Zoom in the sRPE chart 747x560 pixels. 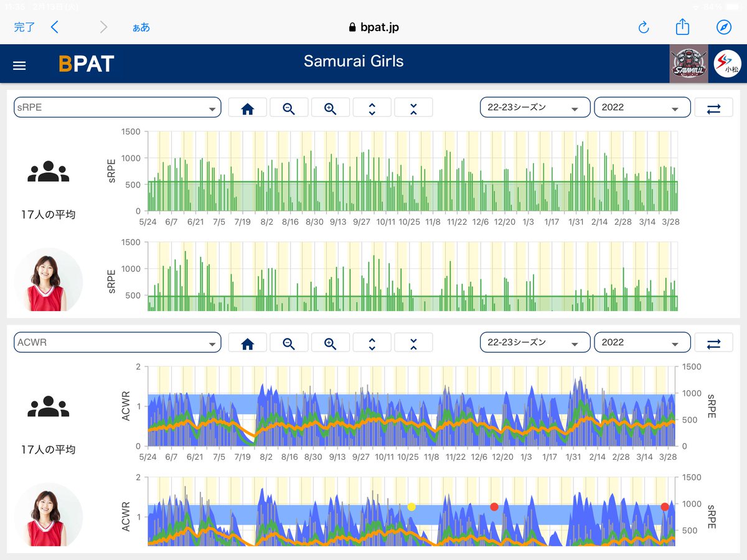pos(331,108)
